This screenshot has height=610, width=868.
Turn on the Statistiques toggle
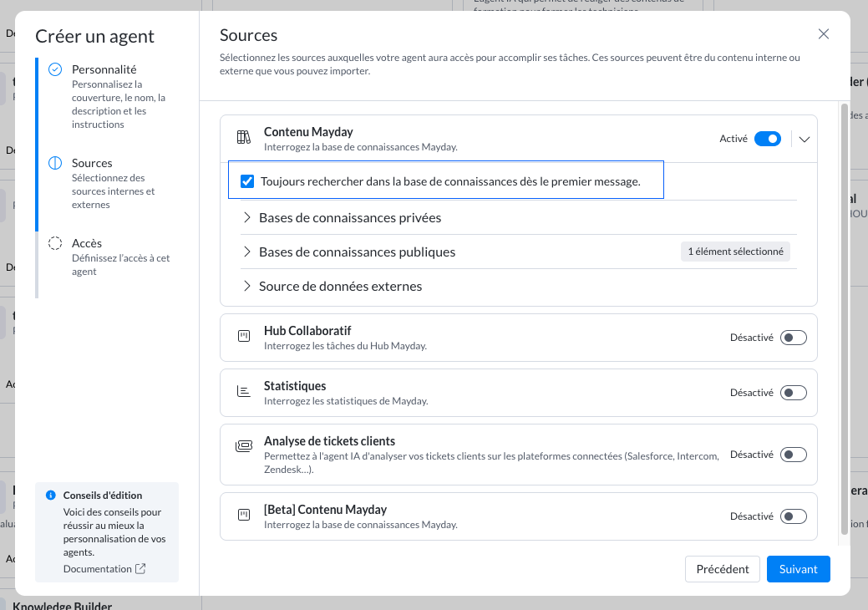pos(793,393)
